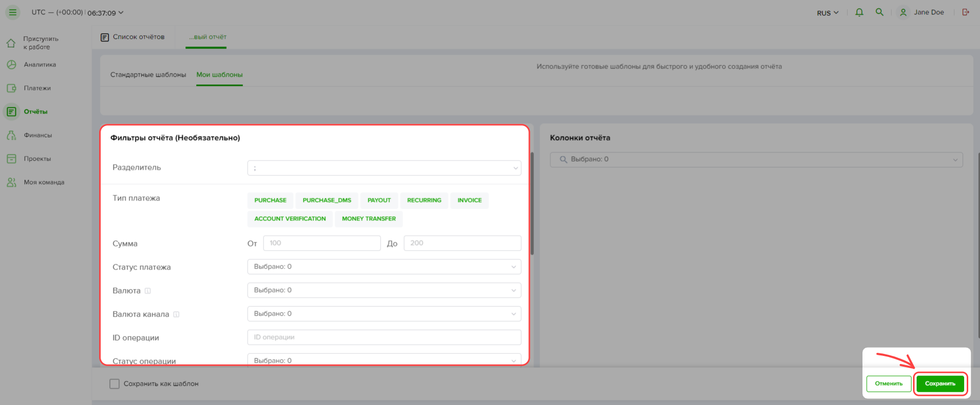Open Финансы in the sidebar
The image size is (980, 405).
click(x=38, y=135)
